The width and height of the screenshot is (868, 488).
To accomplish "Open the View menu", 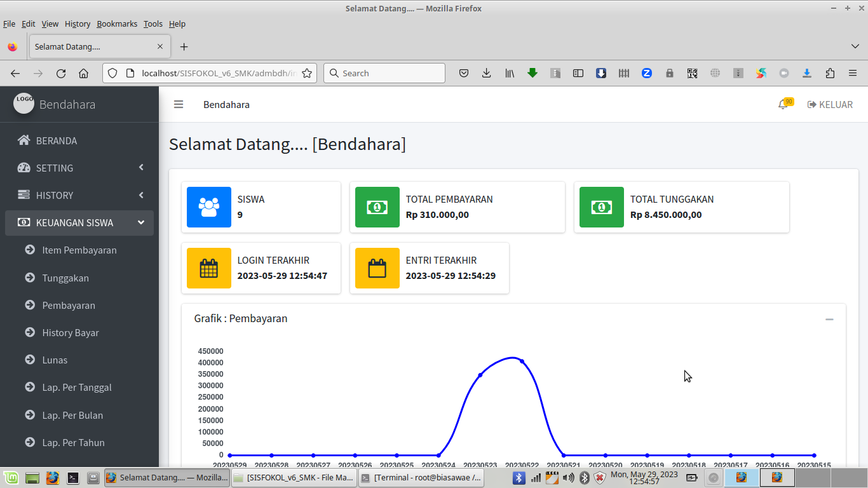I will coord(50,24).
